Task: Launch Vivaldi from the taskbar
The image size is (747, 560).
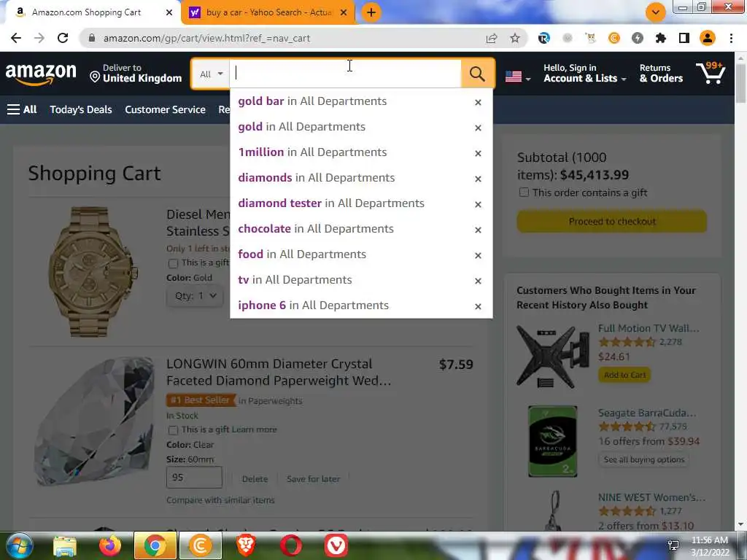Action: pos(336,545)
